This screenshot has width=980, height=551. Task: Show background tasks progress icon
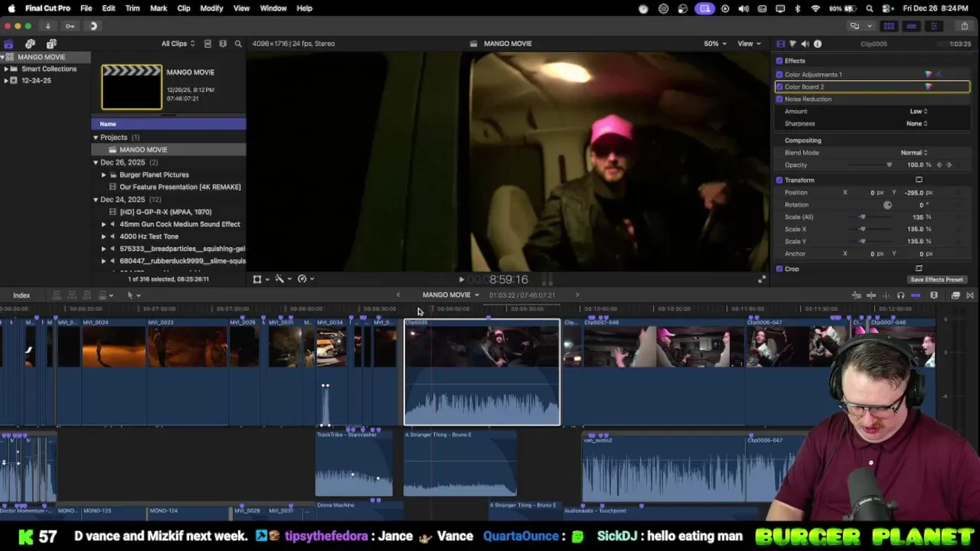click(93, 26)
